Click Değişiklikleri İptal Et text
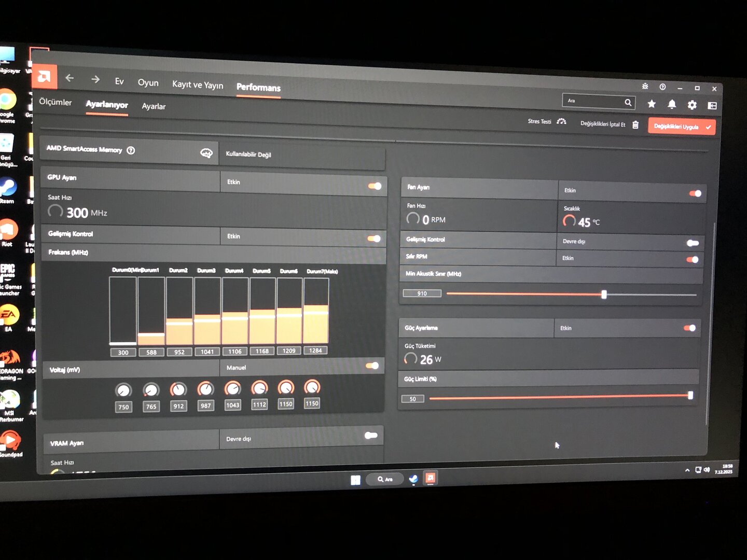This screenshot has width=747, height=560. (x=603, y=124)
